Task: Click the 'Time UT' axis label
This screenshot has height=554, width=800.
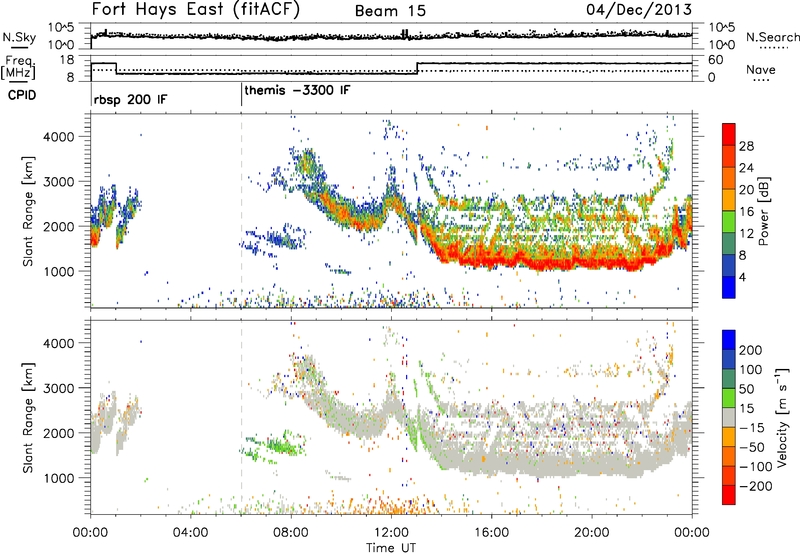Action: [391, 547]
